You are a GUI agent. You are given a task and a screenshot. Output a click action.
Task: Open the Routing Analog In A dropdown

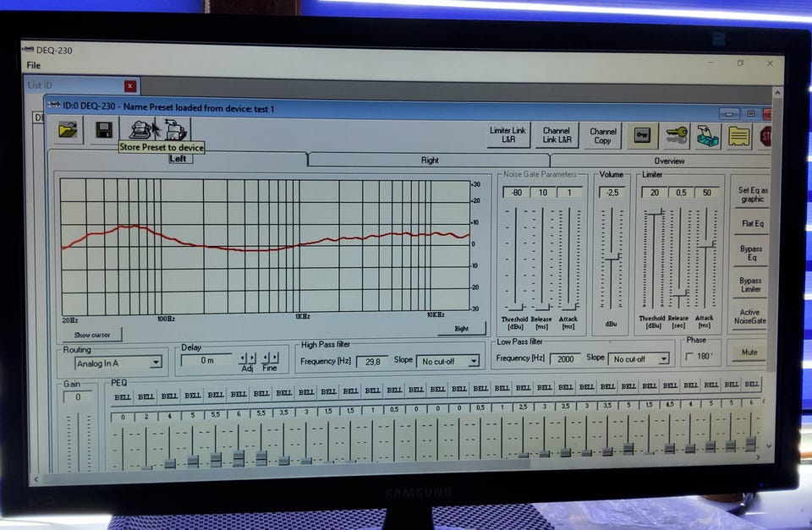coord(156,363)
